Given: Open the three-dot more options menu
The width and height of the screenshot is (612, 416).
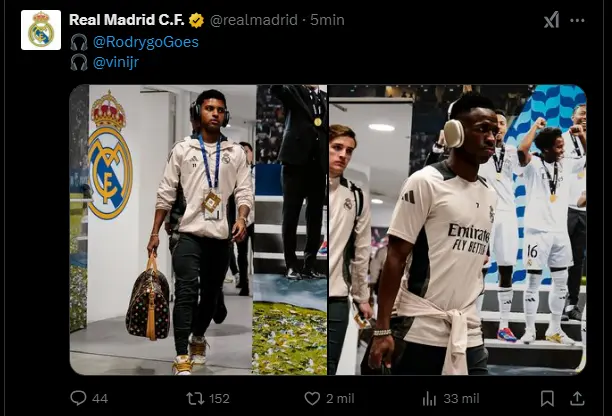Looking at the screenshot, I should 577,20.
